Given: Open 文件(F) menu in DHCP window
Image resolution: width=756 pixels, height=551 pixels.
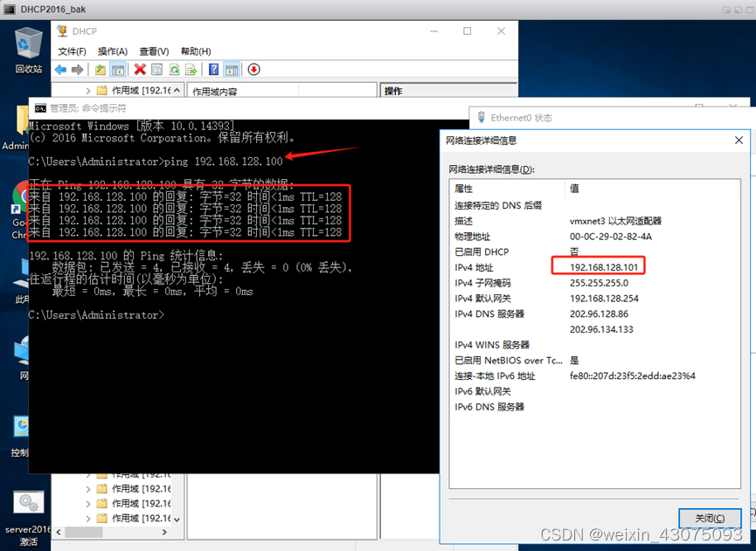Looking at the screenshot, I should point(72,52).
